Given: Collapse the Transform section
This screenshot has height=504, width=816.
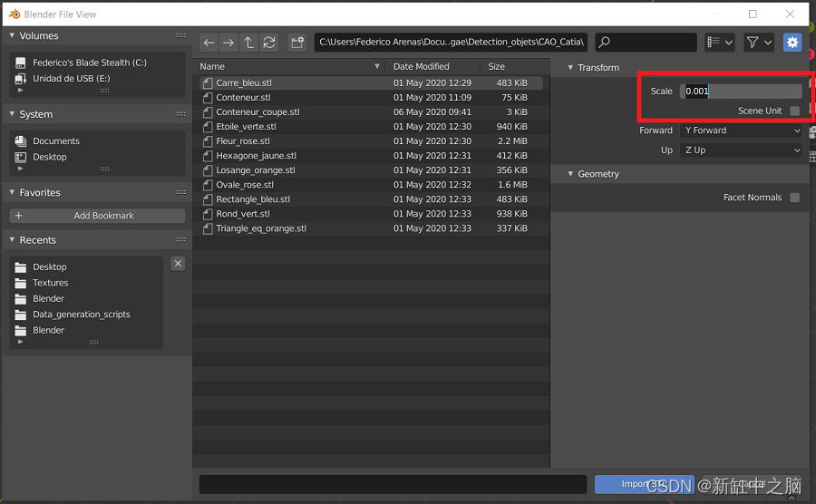Looking at the screenshot, I should [x=570, y=68].
